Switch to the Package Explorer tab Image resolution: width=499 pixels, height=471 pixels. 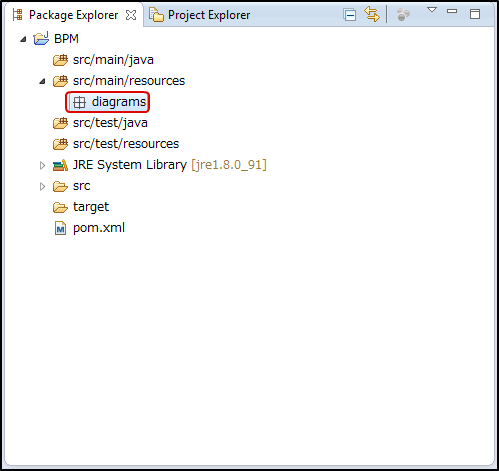(x=74, y=15)
